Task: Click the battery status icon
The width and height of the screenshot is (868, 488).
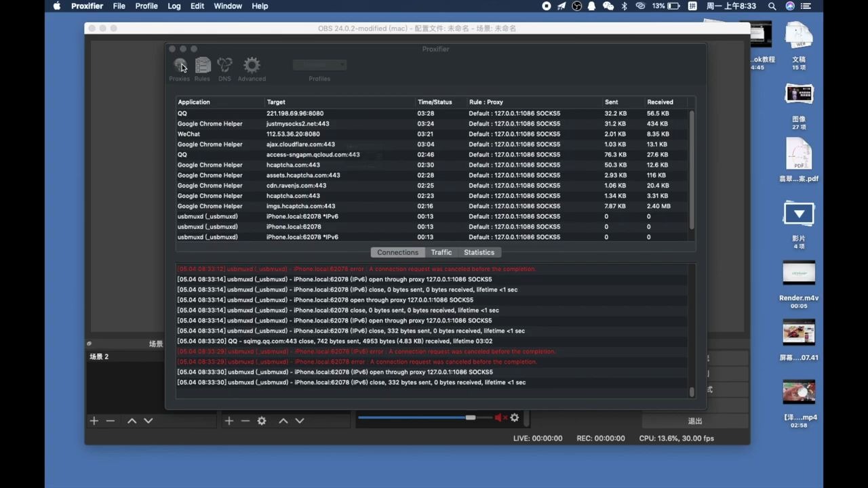Action: [x=673, y=6]
